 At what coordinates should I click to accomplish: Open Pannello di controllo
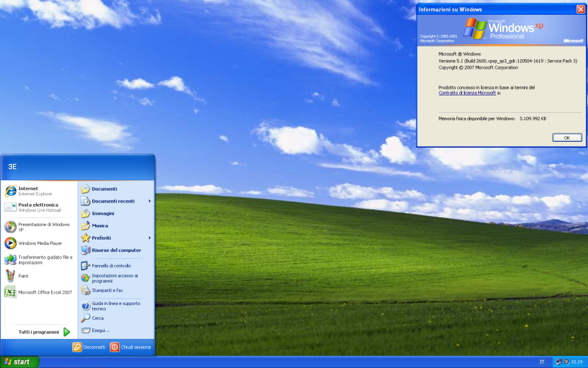pyautogui.click(x=111, y=266)
